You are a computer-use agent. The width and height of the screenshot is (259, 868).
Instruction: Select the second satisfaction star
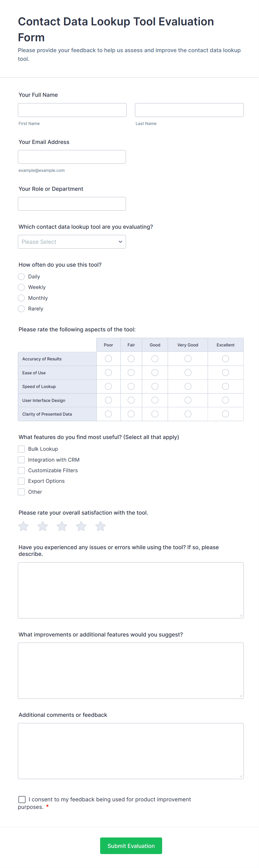click(43, 526)
